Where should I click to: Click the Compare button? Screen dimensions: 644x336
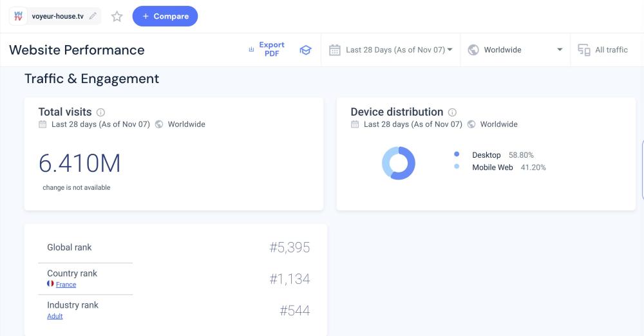pos(165,16)
